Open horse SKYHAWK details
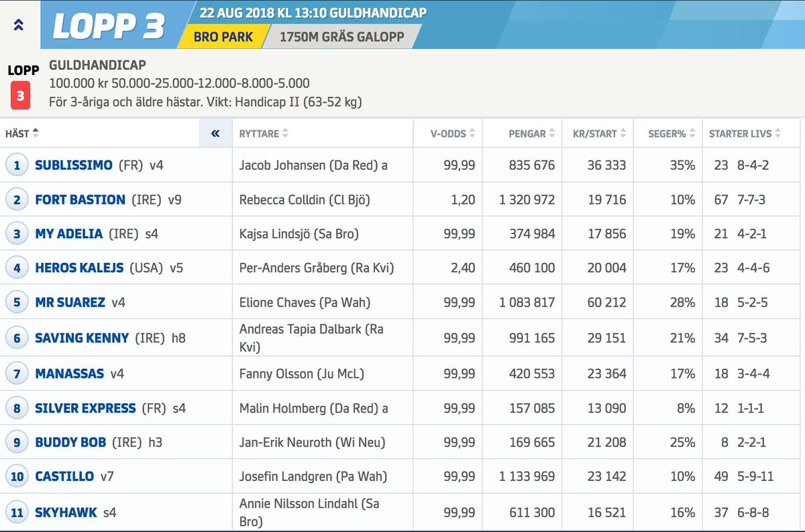This screenshot has height=532, width=805. (66, 513)
